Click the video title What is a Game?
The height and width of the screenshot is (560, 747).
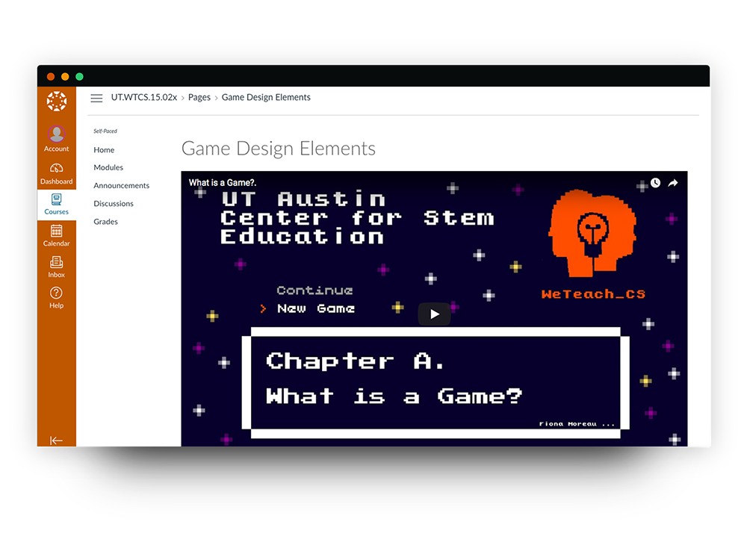point(223,182)
